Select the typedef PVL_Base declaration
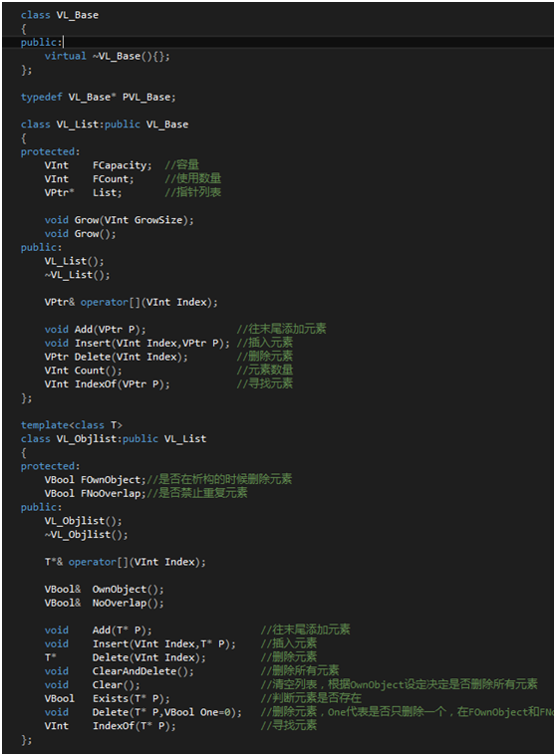This screenshot has height=756, width=556. pyautogui.click(x=98, y=97)
